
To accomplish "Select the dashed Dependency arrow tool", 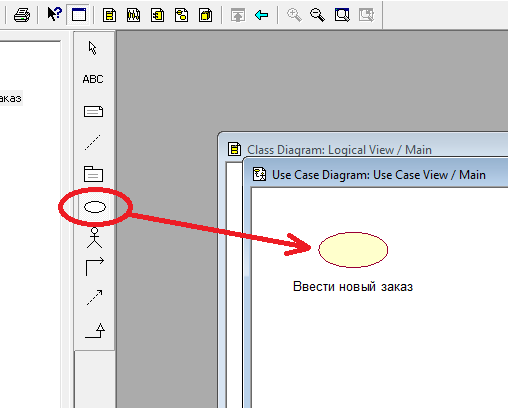I will (95, 297).
